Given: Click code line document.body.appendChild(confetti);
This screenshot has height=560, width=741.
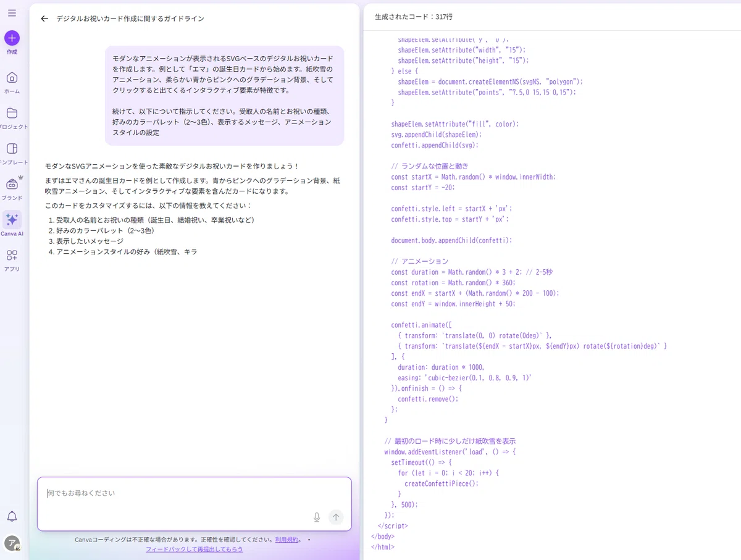Looking at the screenshot, I should click(451, 240).
